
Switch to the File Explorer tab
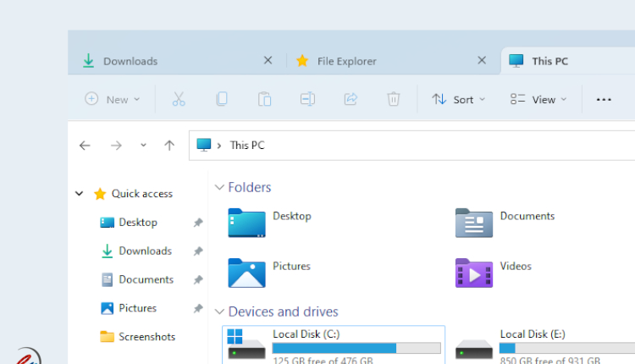[381, 61]
